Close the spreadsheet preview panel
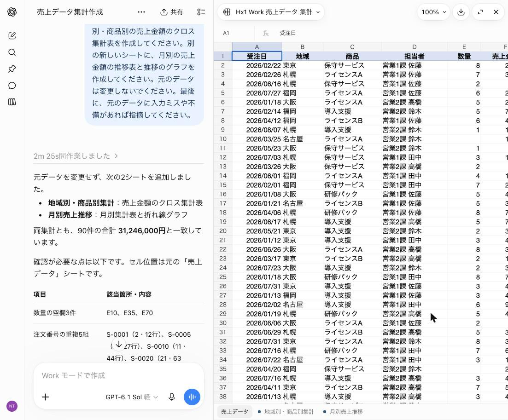The width and height of the screenshot is (508, 420). click(x=496, y=12)
